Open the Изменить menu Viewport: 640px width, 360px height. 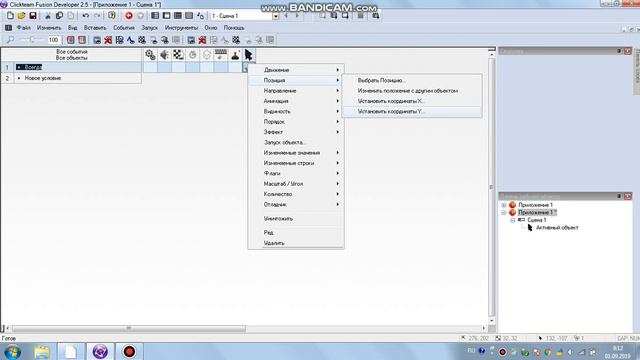[x=49, y=28]
